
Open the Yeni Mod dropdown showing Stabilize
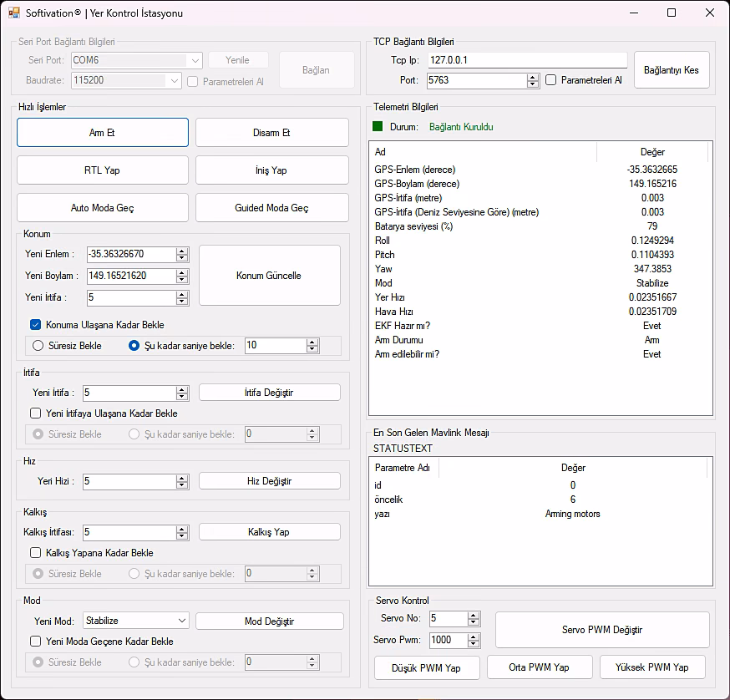tap(136, 621)
